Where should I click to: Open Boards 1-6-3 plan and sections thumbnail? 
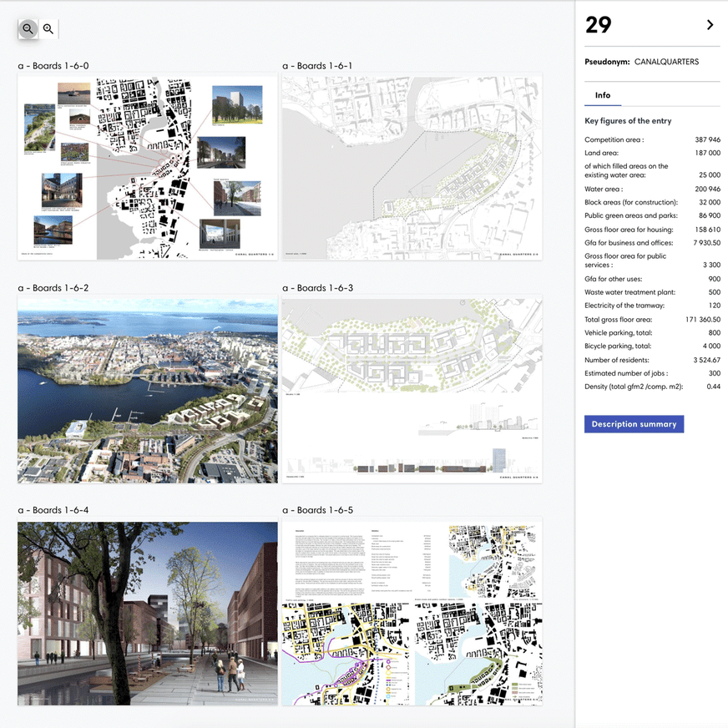coord(412,390)
